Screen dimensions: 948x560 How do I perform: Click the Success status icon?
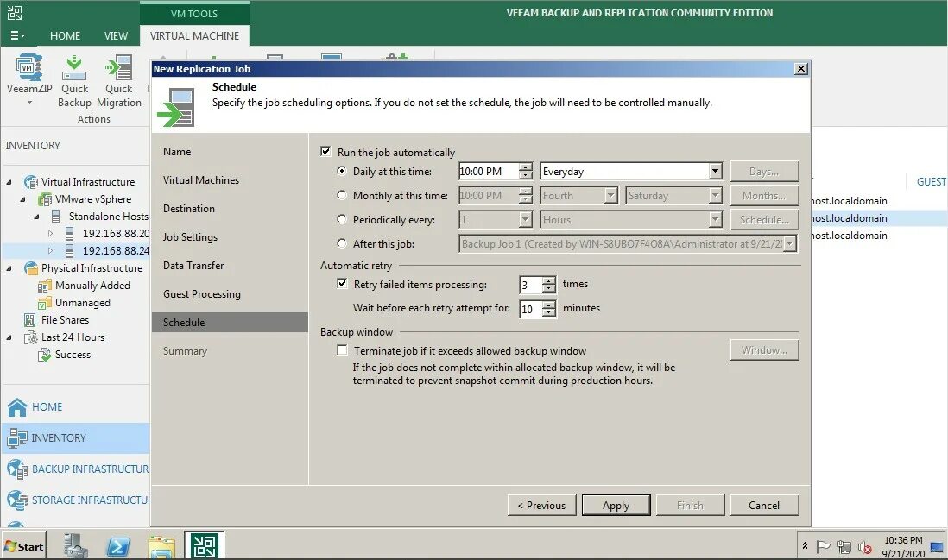click(45, 355)
